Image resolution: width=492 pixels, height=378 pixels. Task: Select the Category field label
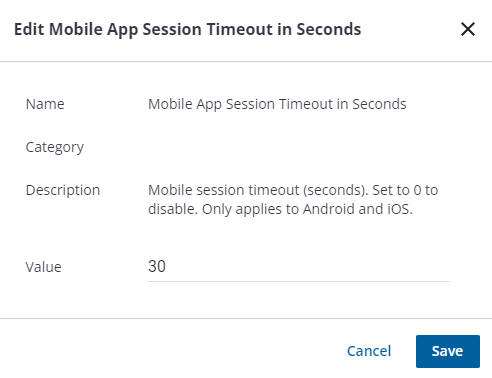click(x=55, y=147)
